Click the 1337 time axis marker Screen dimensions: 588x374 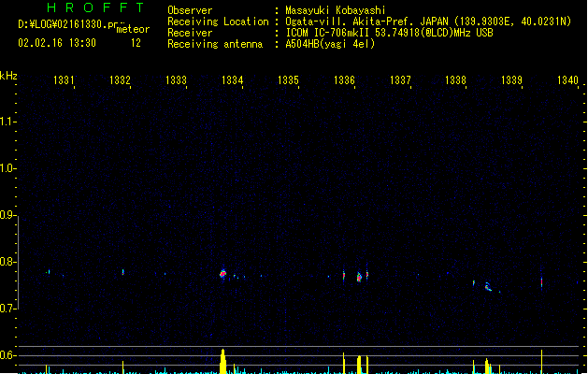(x=400, y=80)
